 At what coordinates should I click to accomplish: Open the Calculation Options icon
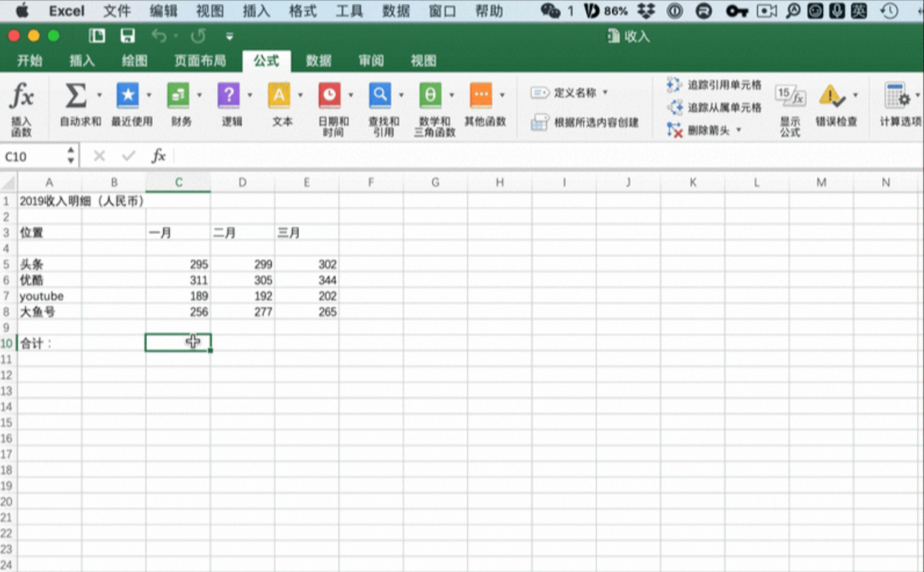[896, 96]
